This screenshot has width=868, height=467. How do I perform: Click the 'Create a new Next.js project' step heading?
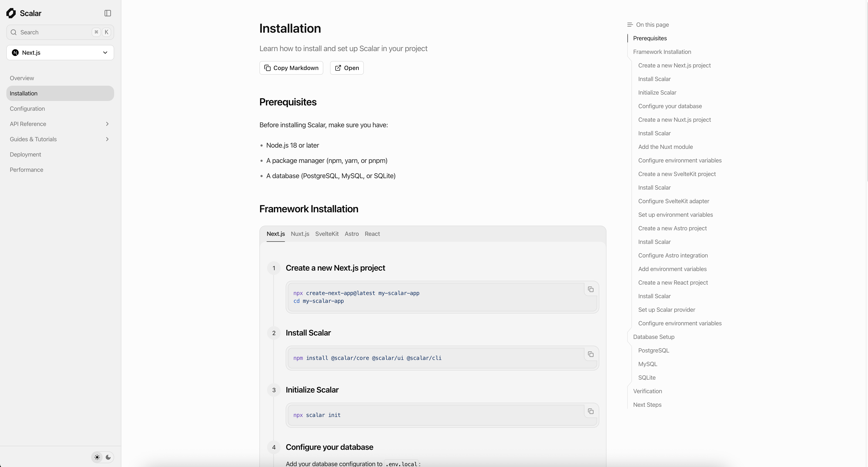[335, 268]
